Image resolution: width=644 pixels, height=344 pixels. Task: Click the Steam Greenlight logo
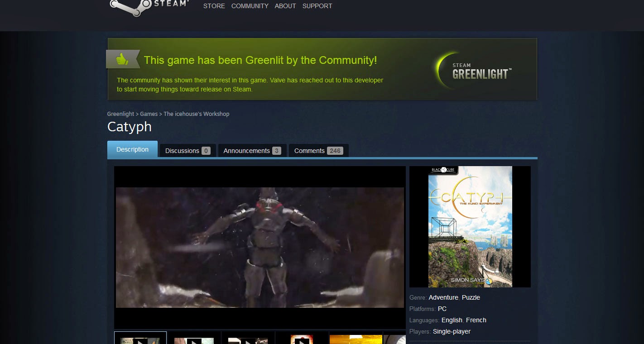click(x=474, y=71)
